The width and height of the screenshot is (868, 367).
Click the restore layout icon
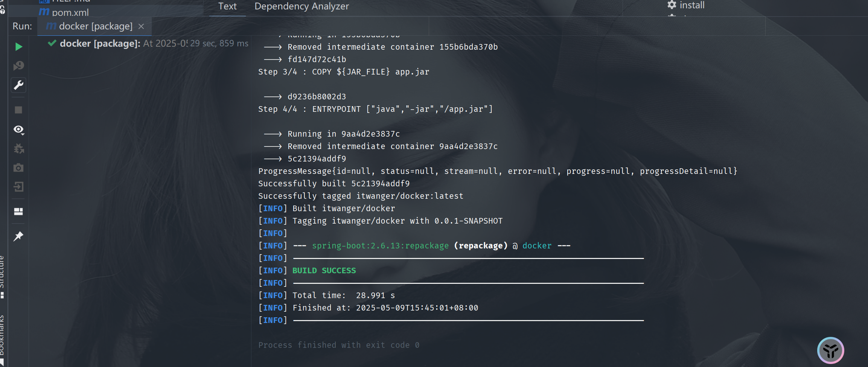[18, 212]
